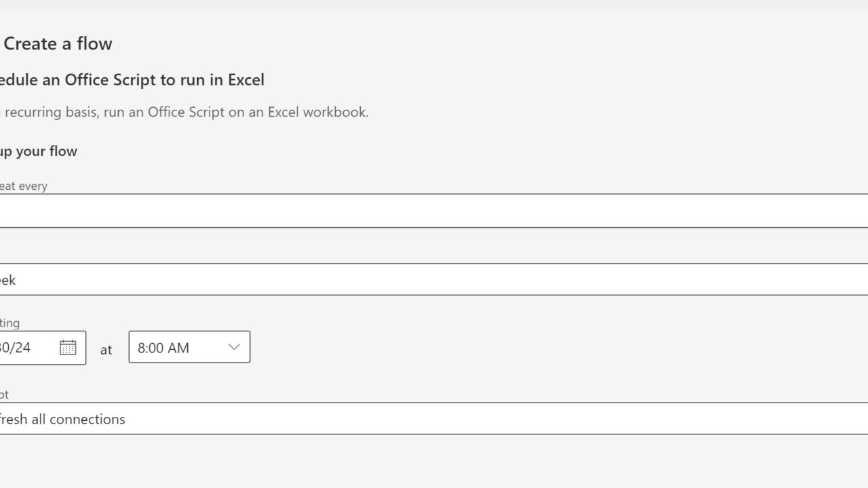
Task: Click the "at" text beside time dropdown
Action: [x=106, y=350]
